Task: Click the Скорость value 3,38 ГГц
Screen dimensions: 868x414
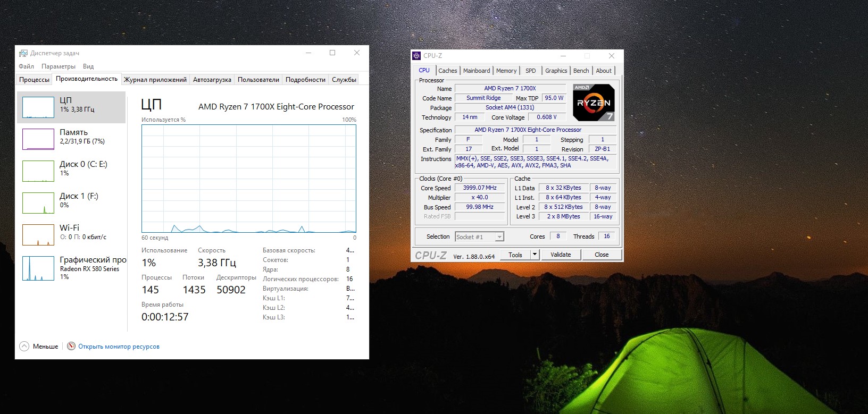Action: pos(217,263)
